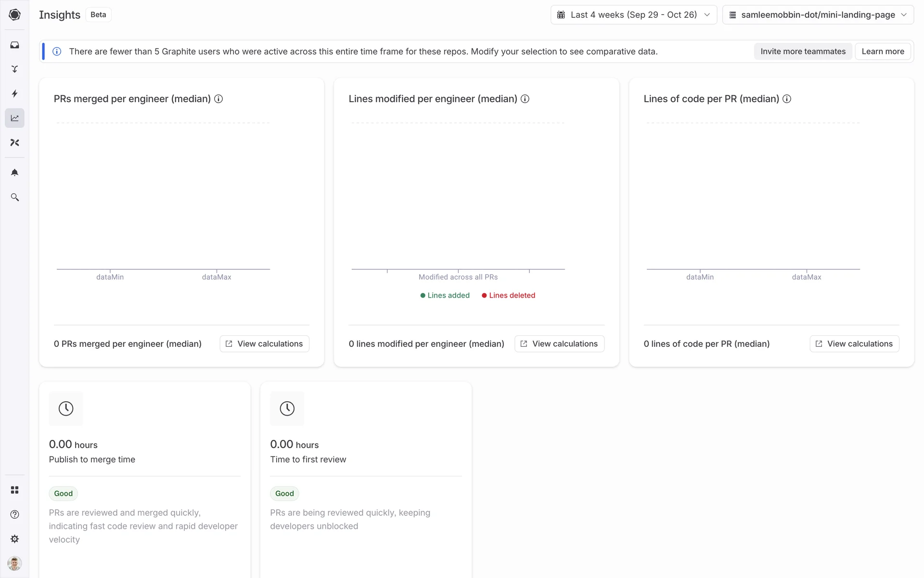Image resolution: width=924 pixels, height=578 pixels.
Task: View calculations for lines modified per engineer
Action: (559, 344)
